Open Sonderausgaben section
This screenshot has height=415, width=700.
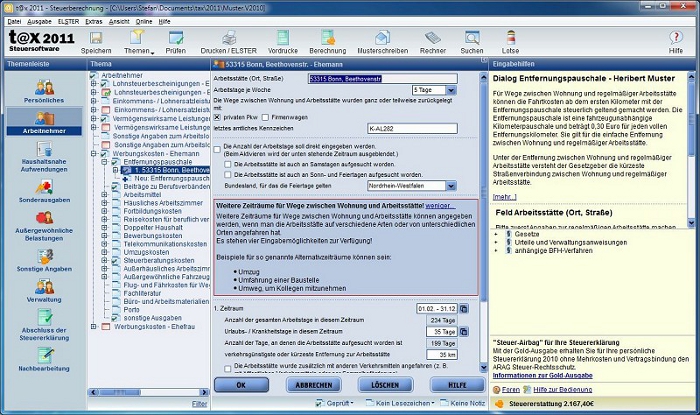tap(44, 191)
